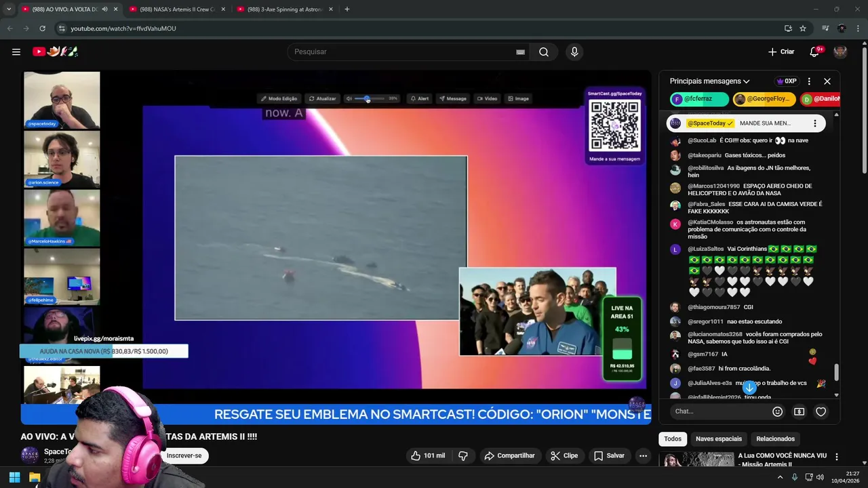This screenshot has width=868, height=488.
Task: Open A Lua COMO VOCÊ NUNCA VIU thumbnail
Action: [697, 460]
